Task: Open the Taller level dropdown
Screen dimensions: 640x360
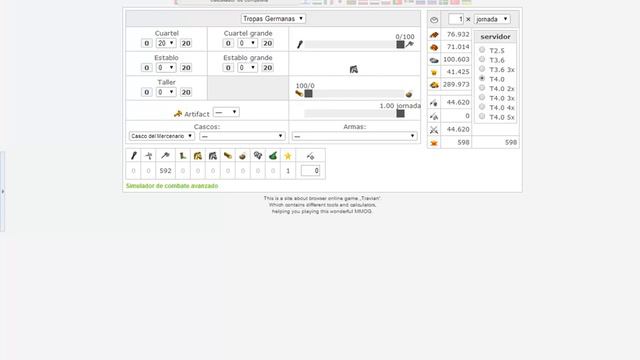Action: tap(166, 92)
